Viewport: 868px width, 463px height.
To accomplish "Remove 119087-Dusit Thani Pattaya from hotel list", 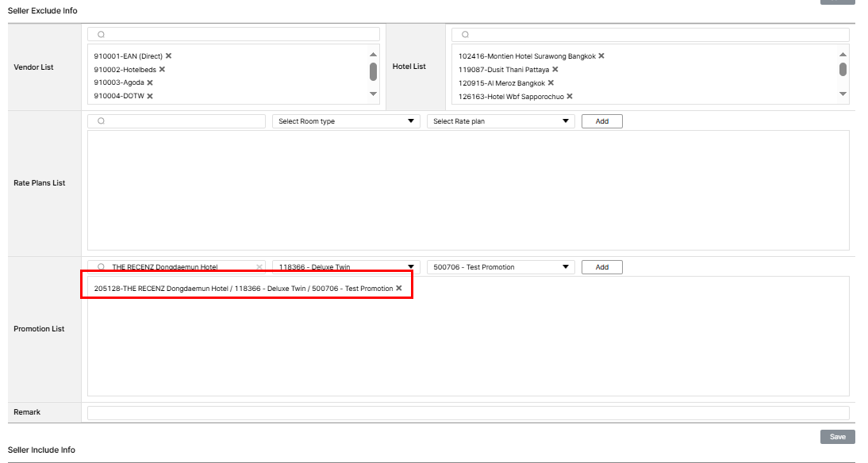I will (555, 69).
